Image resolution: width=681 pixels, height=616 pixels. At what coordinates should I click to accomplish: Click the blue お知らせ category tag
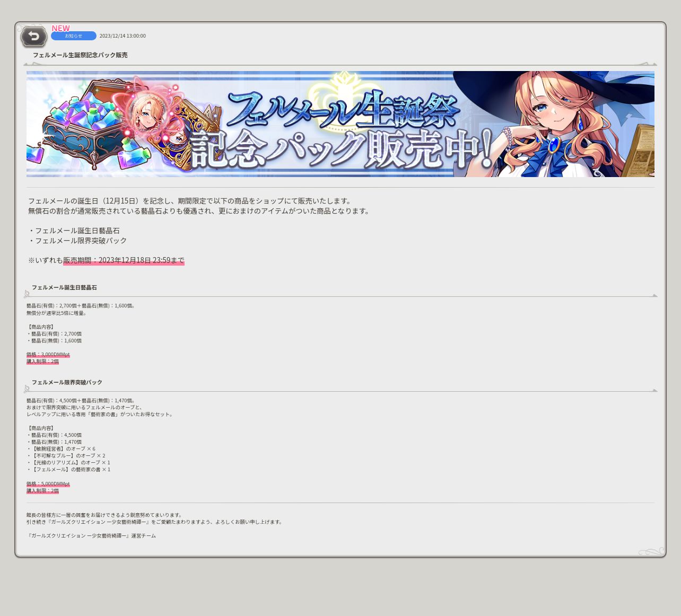(x=74, y=36)
